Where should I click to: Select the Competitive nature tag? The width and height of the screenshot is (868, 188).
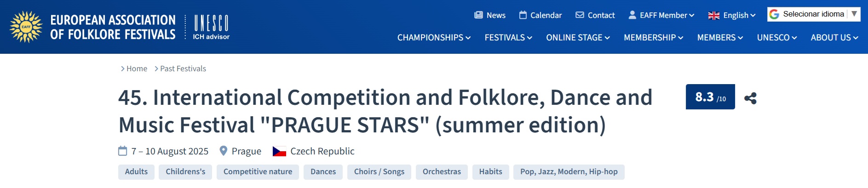258,171
